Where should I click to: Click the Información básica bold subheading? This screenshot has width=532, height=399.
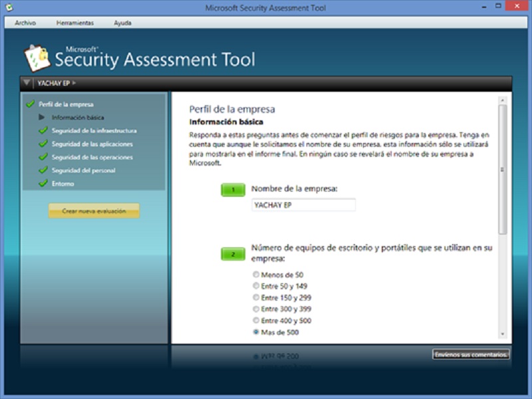[x=226, y=122]
